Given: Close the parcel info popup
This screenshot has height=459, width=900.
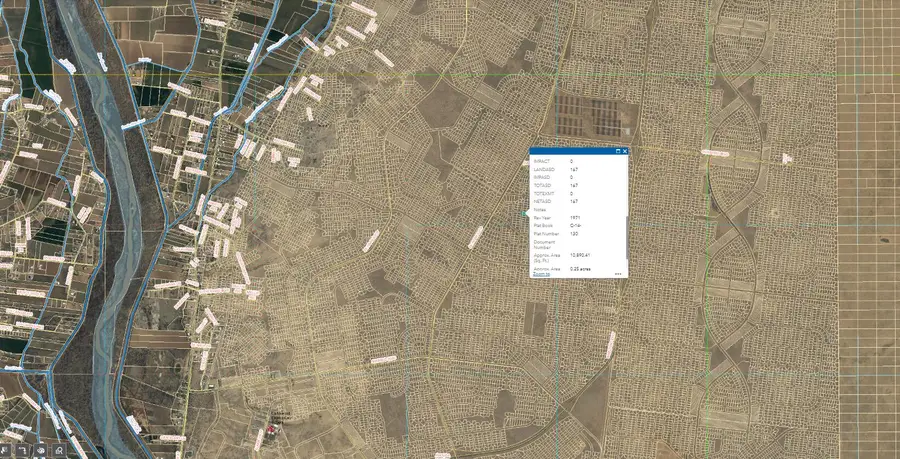Looking at the screenshot, I should pos(624,151).
